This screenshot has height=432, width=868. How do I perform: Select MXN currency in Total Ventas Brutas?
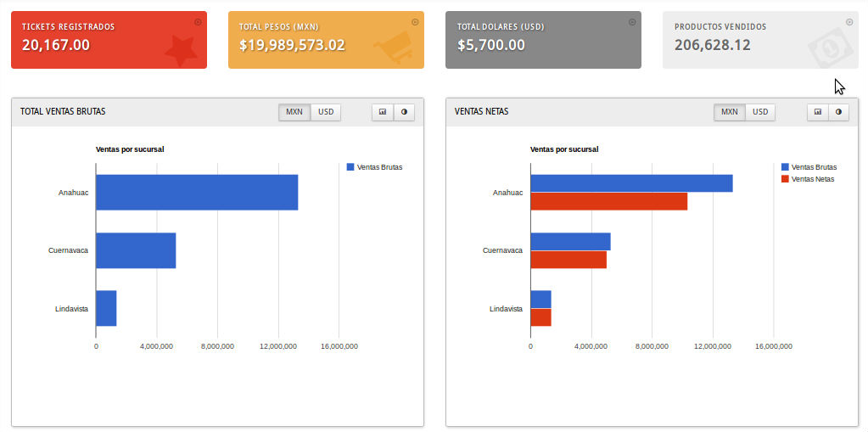(294, 112)
